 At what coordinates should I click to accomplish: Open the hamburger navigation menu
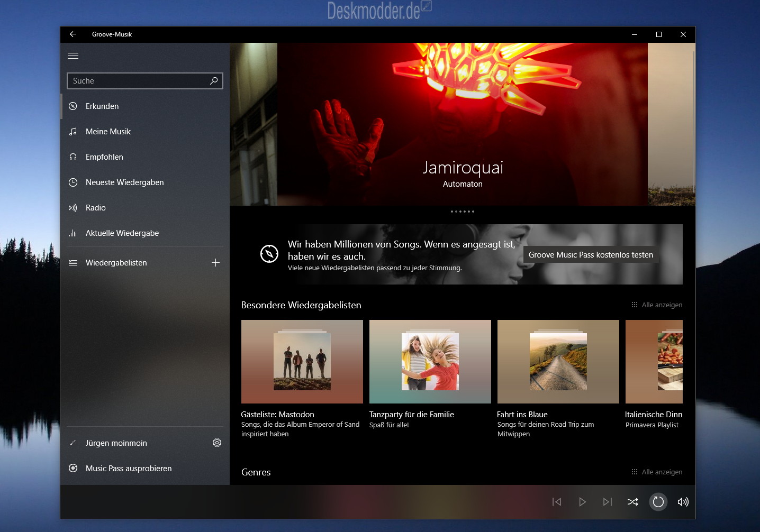[x=73, y=56]
